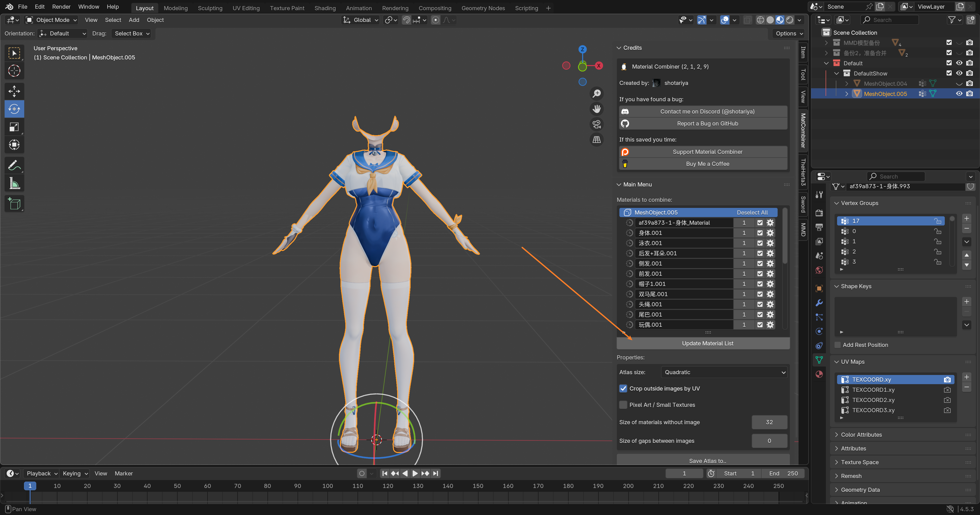This screenshot has height=515, width=980.
Task: Hide MeshObject.005 with eye icon
Action: tap(959, 94)
